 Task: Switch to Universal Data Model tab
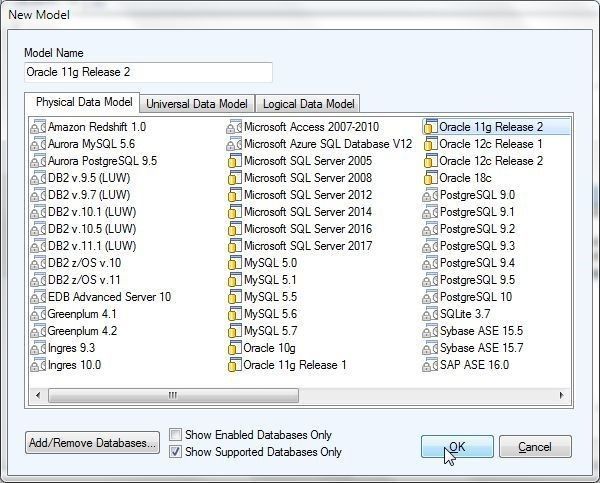click(x=197, y=104)
